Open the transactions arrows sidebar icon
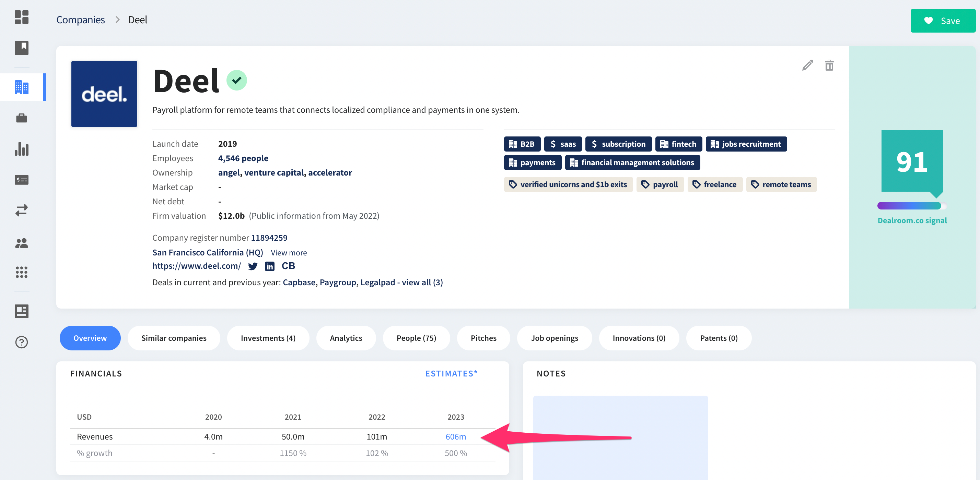The image size is (980, 480). click(22, 210)
